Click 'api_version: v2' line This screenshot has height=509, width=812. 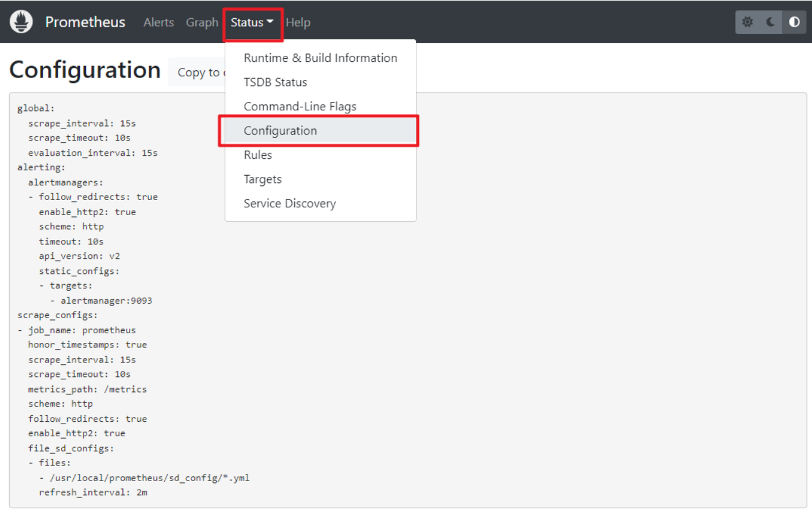pos(79,256)
